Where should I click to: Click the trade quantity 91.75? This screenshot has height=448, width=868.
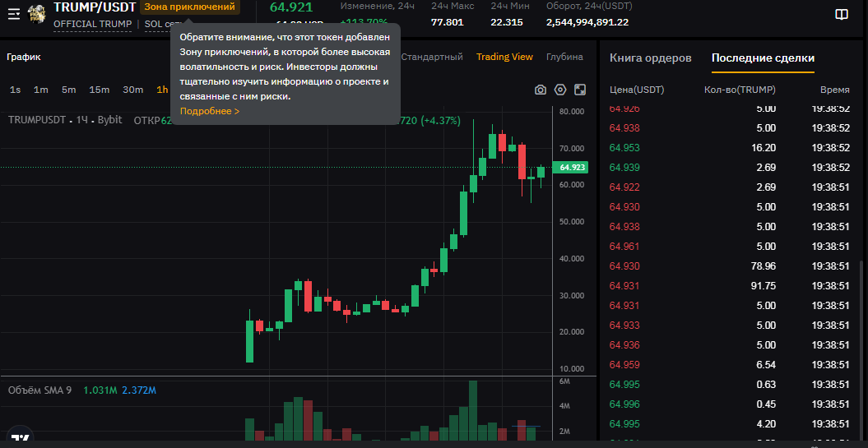click(x=764, y=286)
